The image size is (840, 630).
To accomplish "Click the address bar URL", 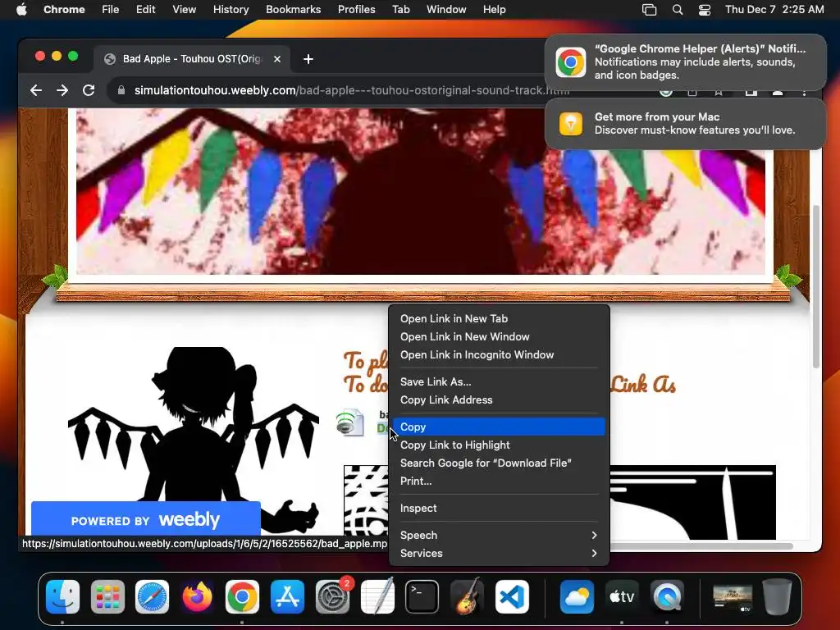I will tap(351, 90).
